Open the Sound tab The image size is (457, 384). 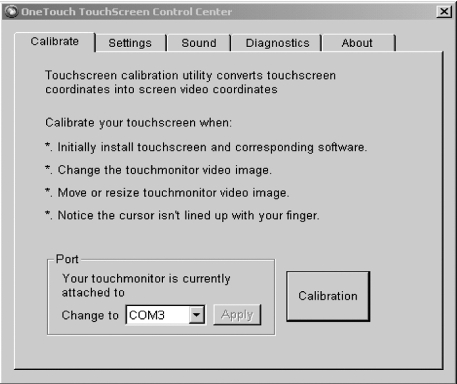pos(199,43)
